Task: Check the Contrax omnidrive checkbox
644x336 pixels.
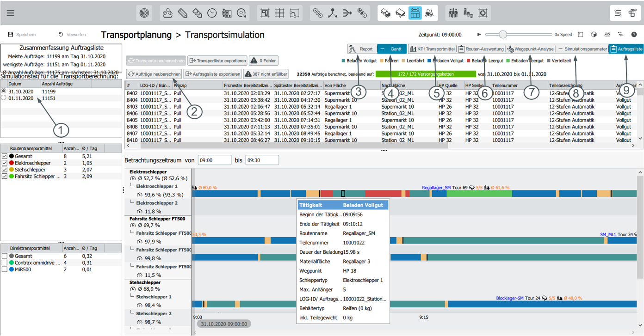Action: tap(5, 263)
